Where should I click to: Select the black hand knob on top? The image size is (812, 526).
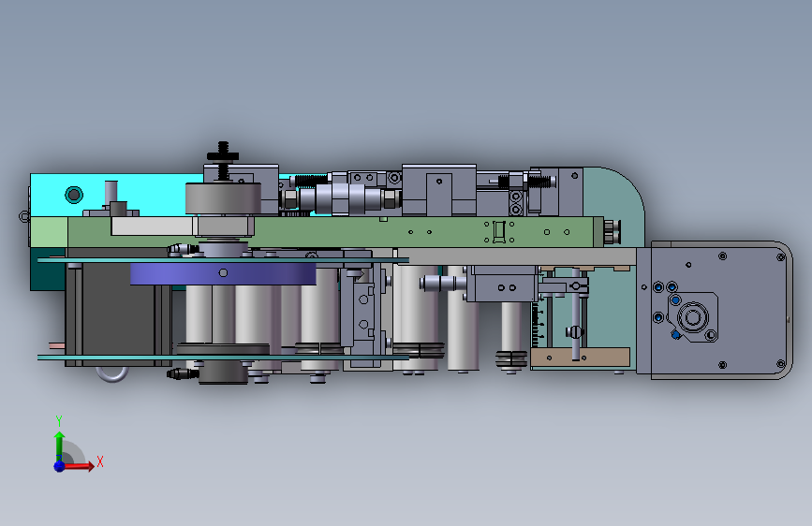(x=223, y=155)
